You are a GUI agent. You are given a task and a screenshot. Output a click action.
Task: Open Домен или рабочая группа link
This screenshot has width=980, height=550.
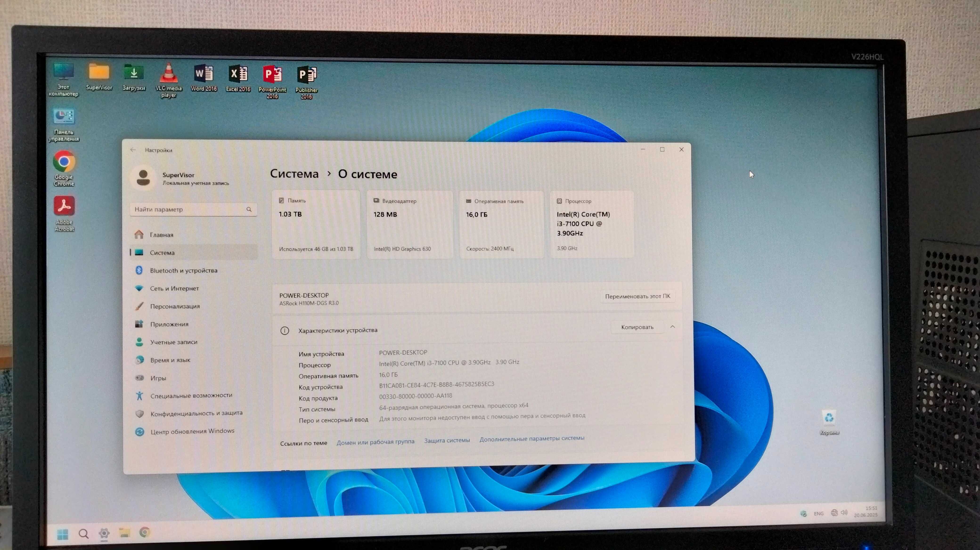(x=376, y=442)
